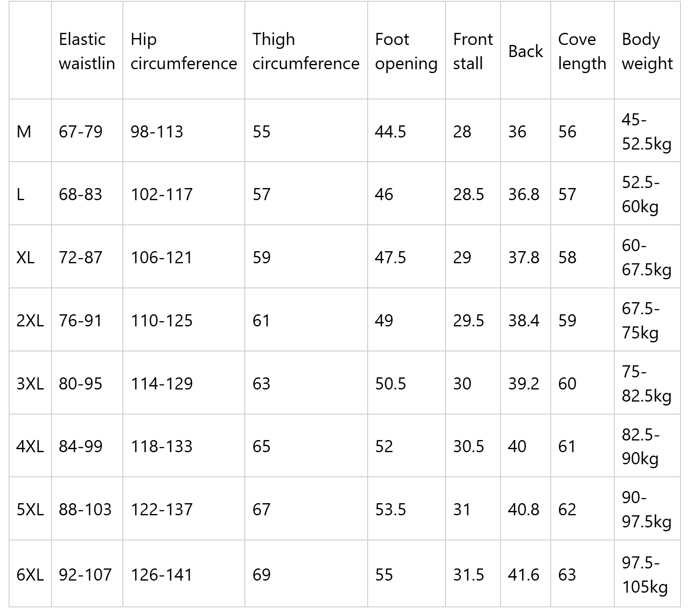
Task: Click the Thigh circumference column header
Action: point(306,51)
